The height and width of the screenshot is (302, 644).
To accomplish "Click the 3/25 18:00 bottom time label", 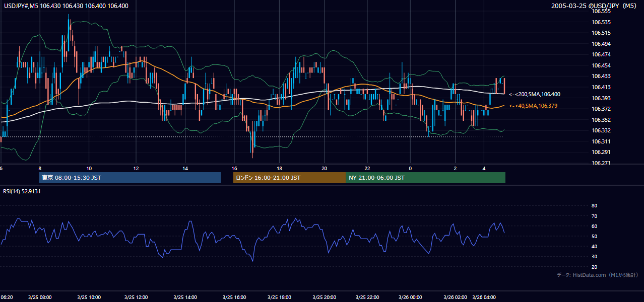I will coord(280,297).
